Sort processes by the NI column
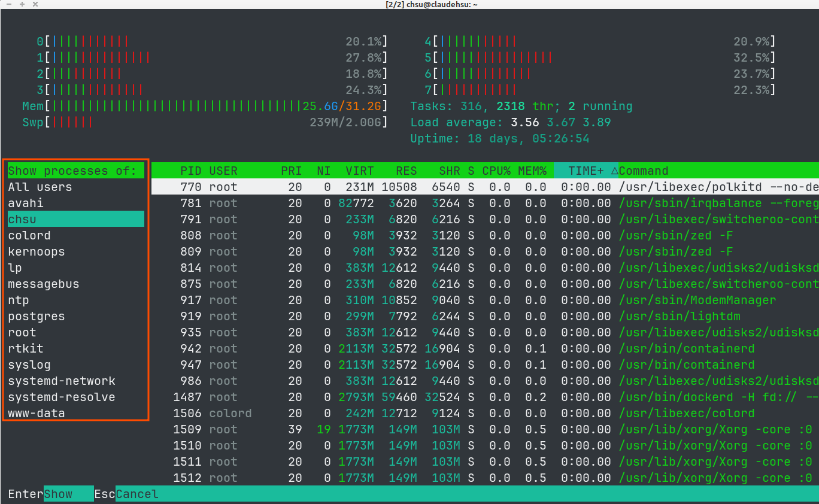Image resolution: width=819 pixels, height=504 pixels. pyautogui.click(x=324, y=171)
